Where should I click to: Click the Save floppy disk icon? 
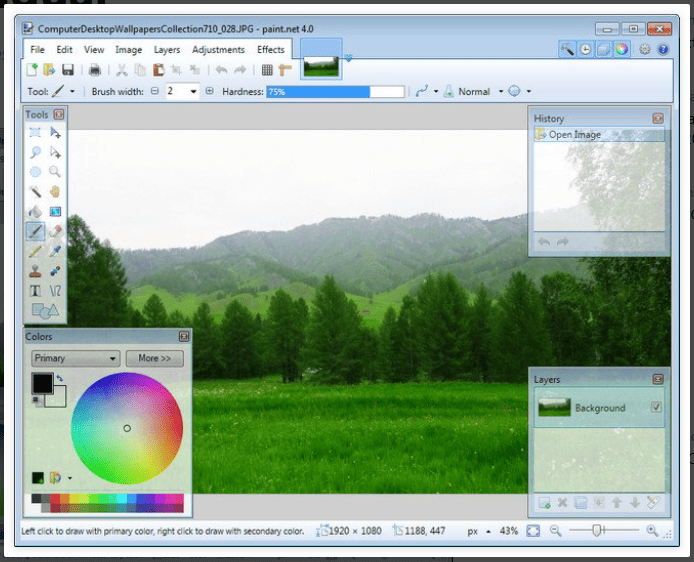coord(68,69)
